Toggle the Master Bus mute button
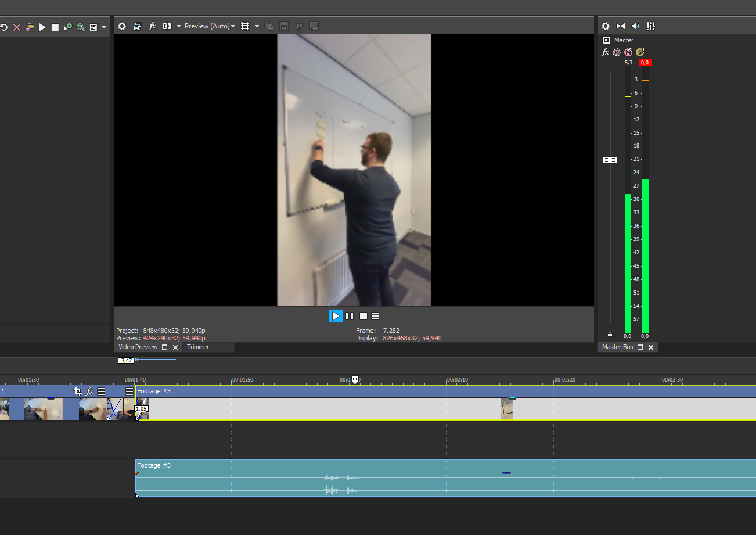 628,52
